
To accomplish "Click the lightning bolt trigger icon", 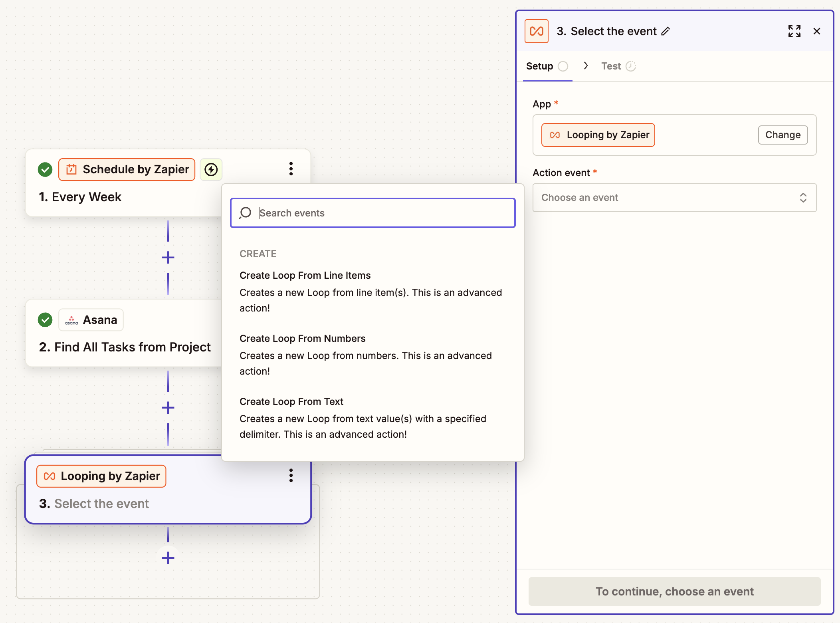I will point(211,169).
